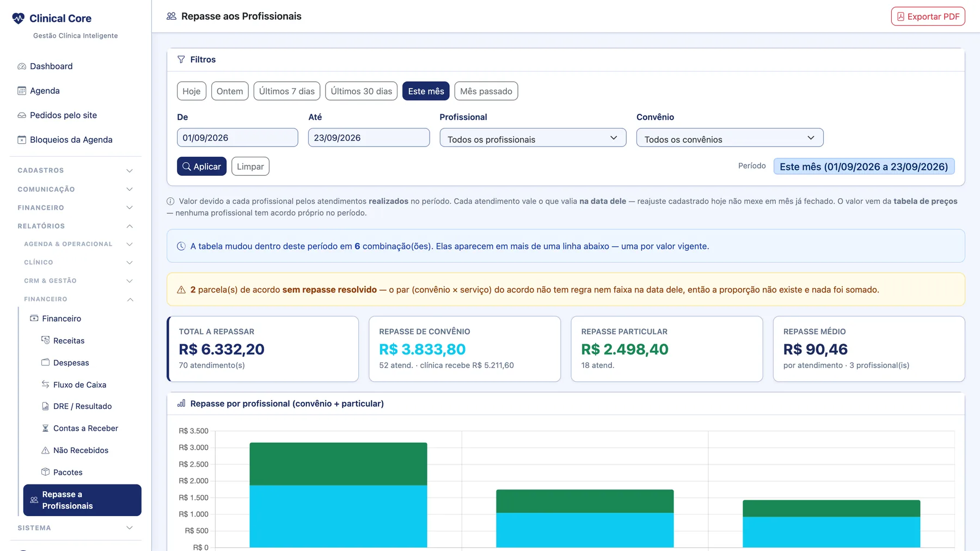980x551 pixels.
Task: Open the Todos os profissionais dropdown
Action: click(533, 138)
